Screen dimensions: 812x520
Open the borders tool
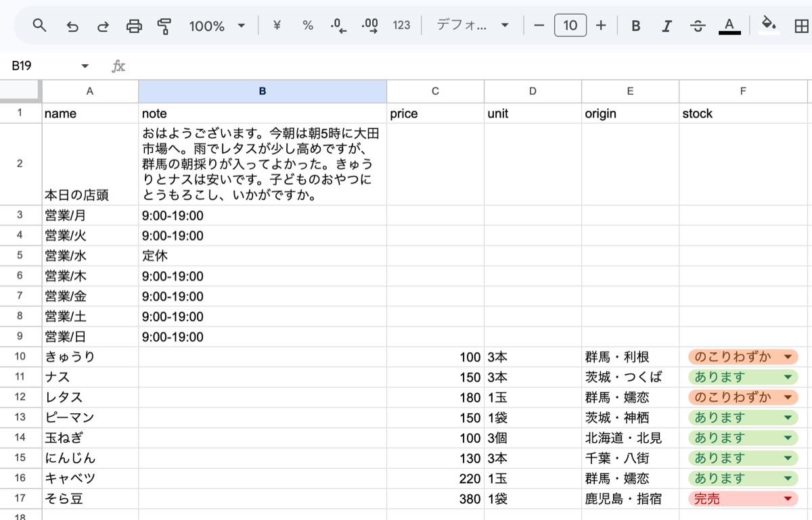tap(801, 26)
